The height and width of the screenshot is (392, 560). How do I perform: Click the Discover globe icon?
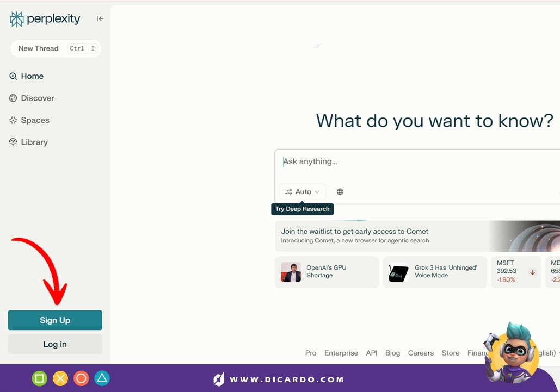[13, 98]
